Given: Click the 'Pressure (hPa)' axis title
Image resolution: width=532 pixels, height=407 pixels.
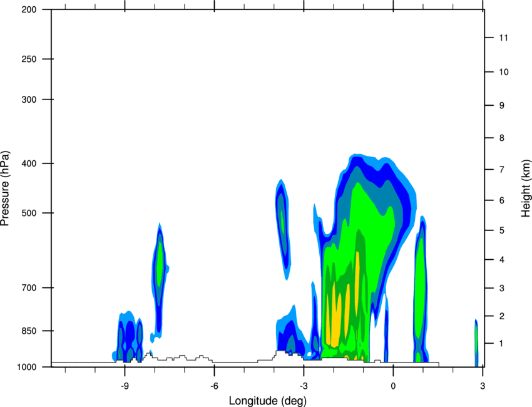Looking at the screenshot, I should coord(5,188).
